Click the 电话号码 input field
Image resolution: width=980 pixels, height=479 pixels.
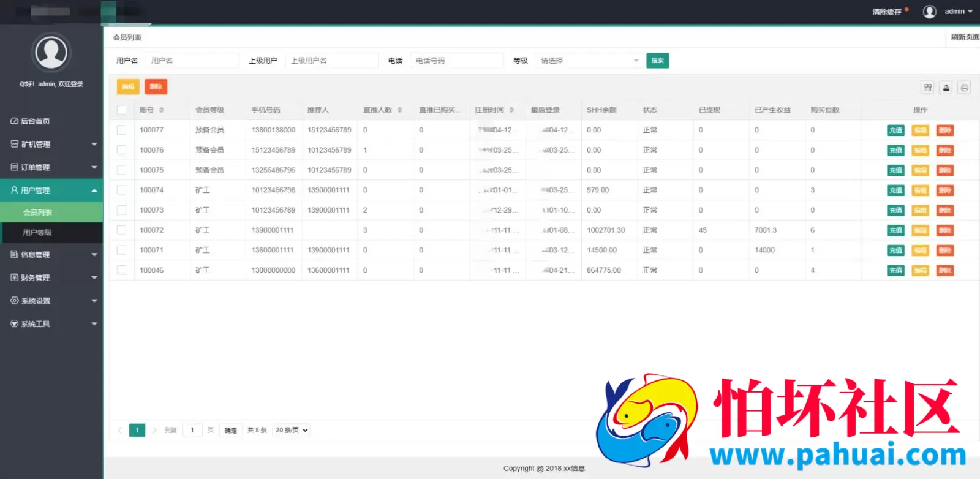pyautogui.click(x=457, y=61)
